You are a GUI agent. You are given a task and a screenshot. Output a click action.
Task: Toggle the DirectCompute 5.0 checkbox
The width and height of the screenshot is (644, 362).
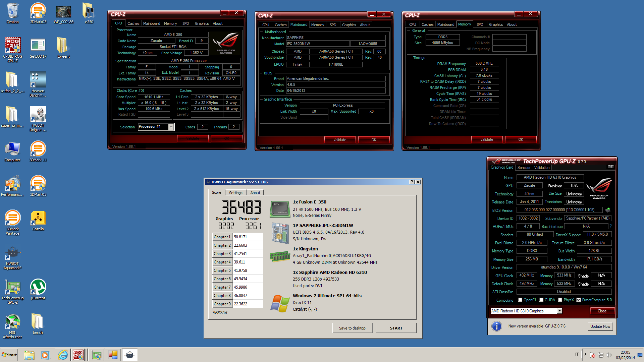click(578, 300)
